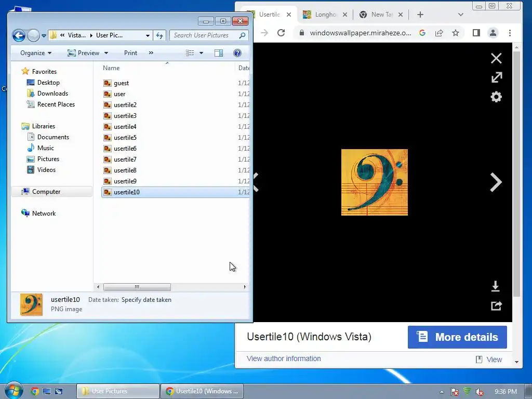This screenshot has height=399, width=532.
Task: Close the media viewer with the X
Action: pyautogui.click(x=496, y=58)
